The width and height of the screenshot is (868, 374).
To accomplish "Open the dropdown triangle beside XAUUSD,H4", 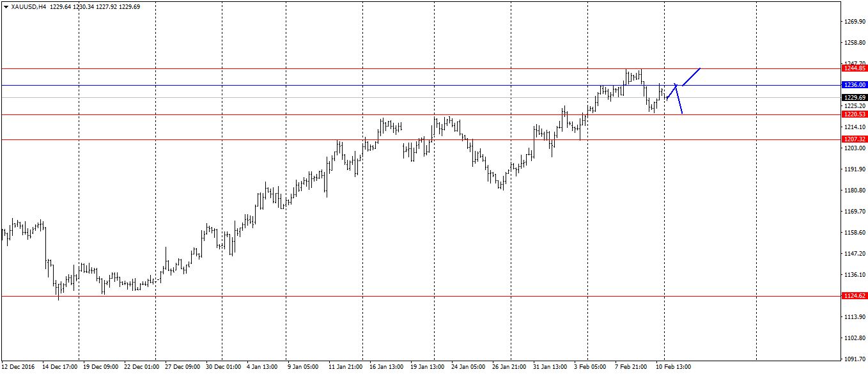I will (x=6, y=6).
